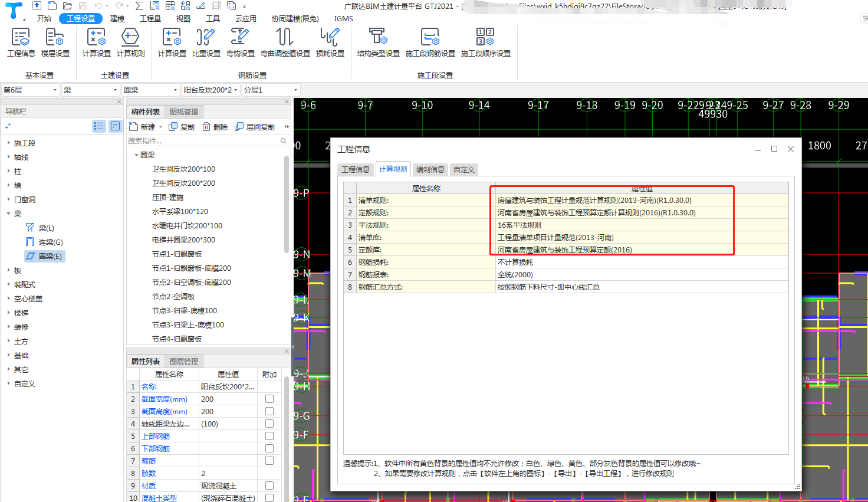Switch to 图纸管理 tab
This screenshot has width=868, height=502.
184,111
